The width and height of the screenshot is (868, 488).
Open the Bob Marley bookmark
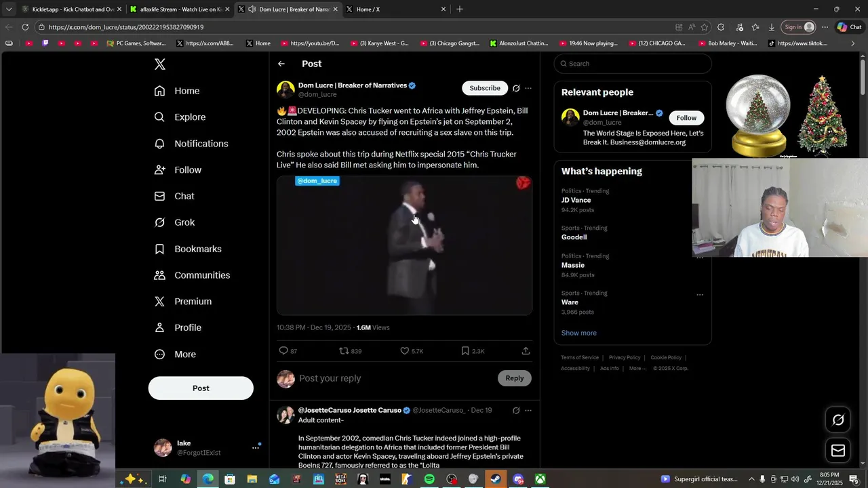(728, 43)
